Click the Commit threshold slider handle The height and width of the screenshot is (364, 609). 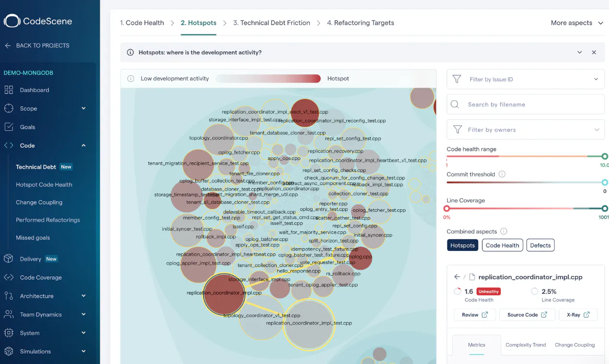[x=605, y=182]
